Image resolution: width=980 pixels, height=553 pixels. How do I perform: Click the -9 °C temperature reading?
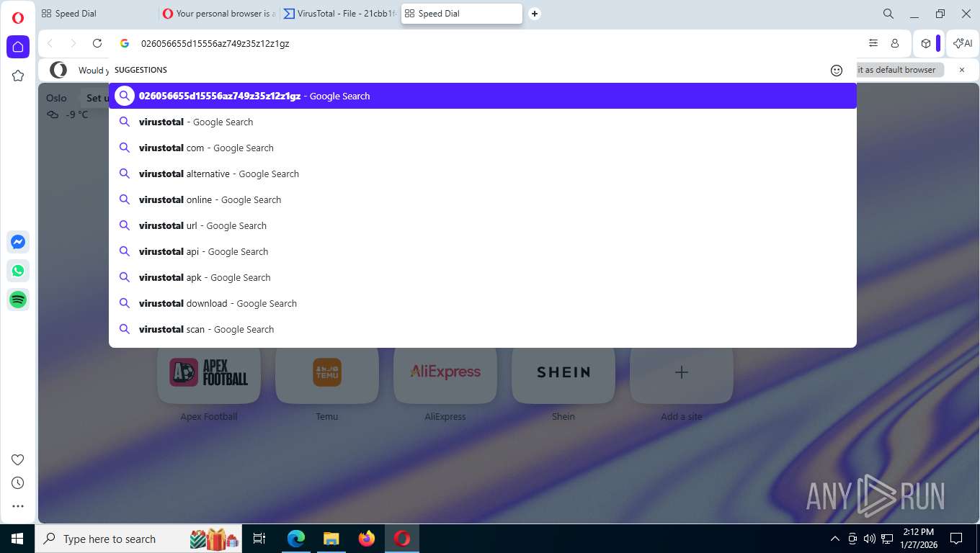(x=77, y=114)
